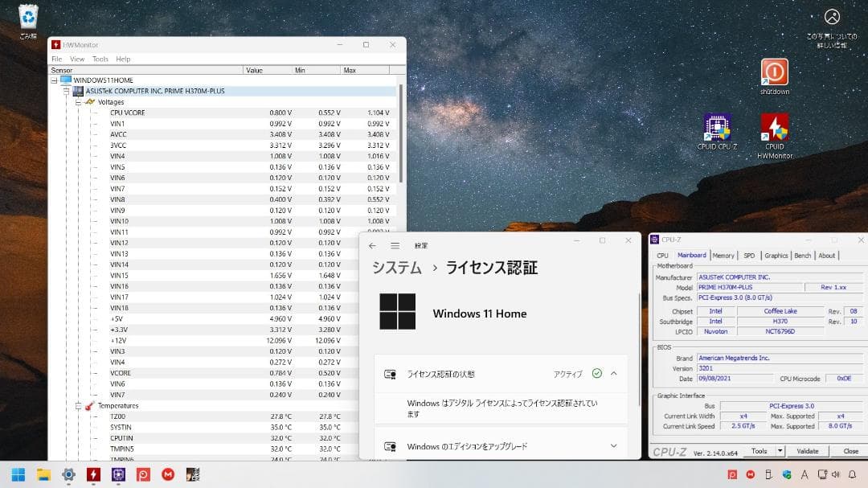Open the CPUID HWMonitor desktop shortcut
The width and height of the screenshot is (868, 488).
pos(774,128)
